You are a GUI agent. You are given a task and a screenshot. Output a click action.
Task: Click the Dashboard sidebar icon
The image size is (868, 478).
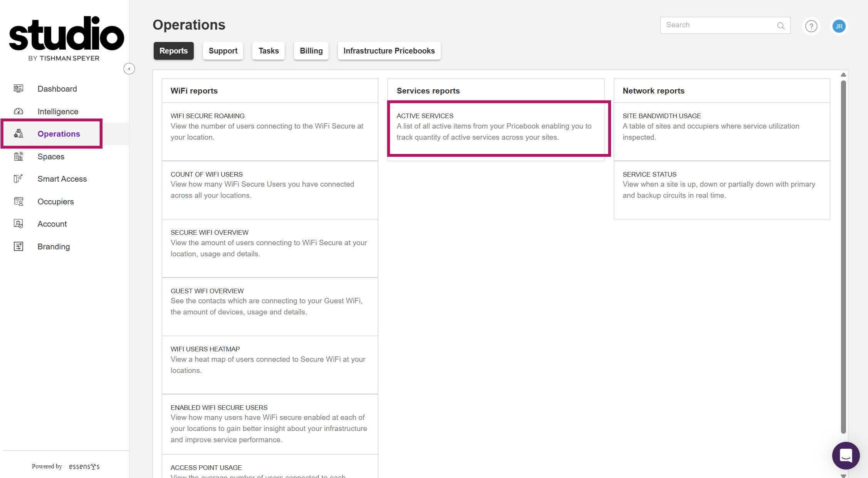point(18,89)
